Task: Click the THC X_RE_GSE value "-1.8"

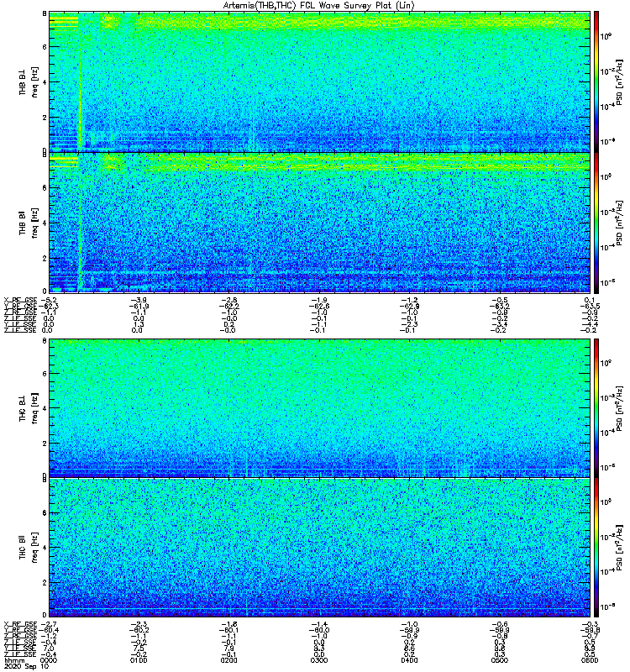Action: pos(228,624)
